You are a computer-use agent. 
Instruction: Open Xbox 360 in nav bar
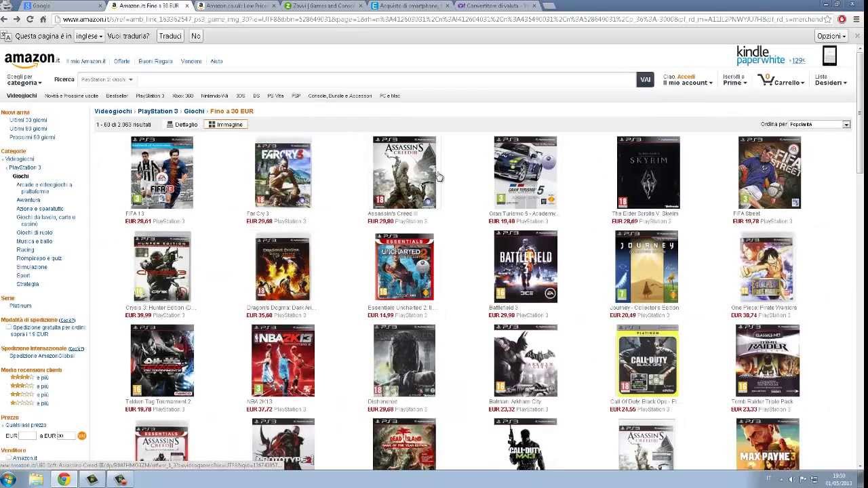(x=182, y=96)
